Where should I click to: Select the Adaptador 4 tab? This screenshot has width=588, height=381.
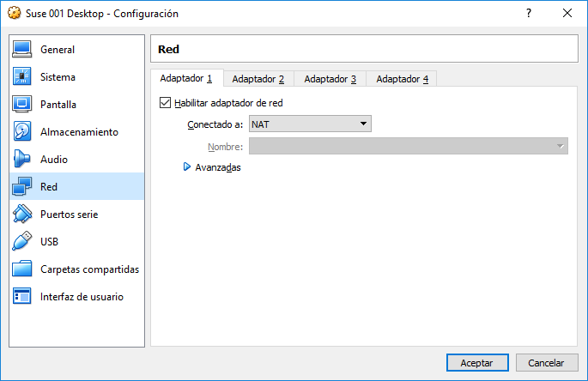tap(402, 79)
